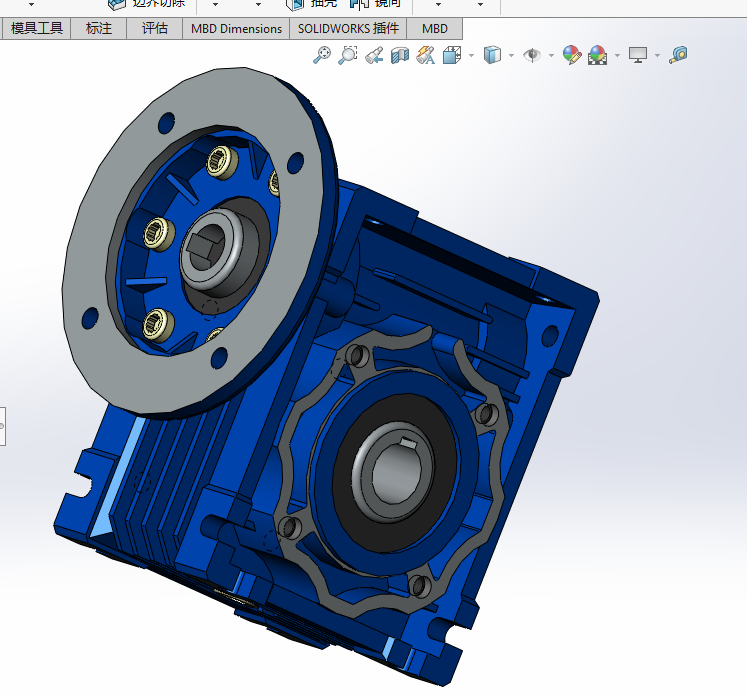747x698 pixels.
Task: Open the Hide/Show Items dropdown arrow
Action: point(551,55)
